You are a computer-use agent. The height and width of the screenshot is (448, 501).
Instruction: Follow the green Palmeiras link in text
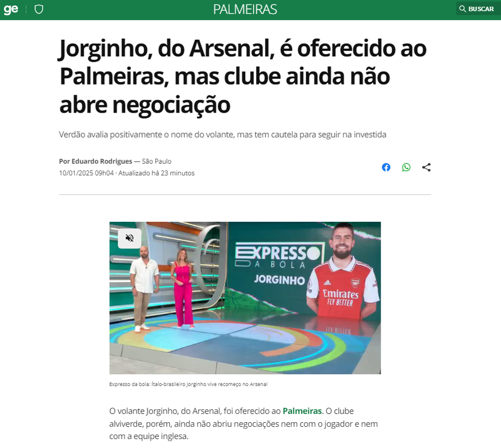coord(302,411)
